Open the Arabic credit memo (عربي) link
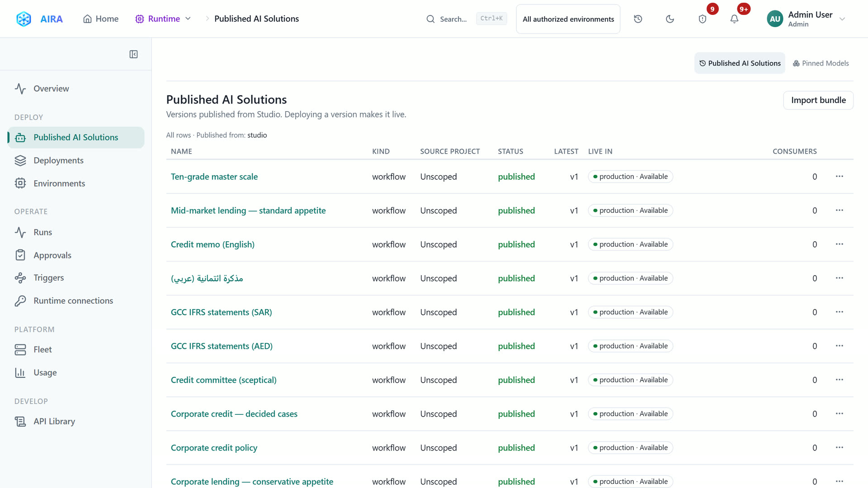 [207, 278]
